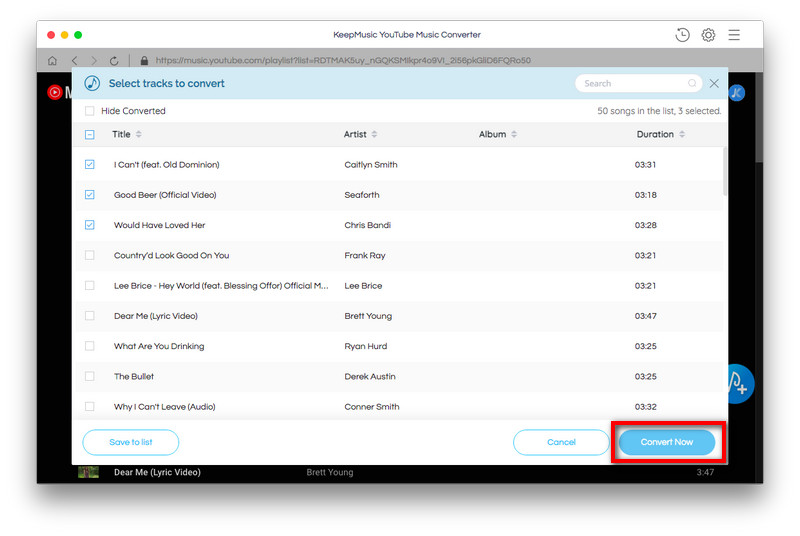Click the title The Bullet
Image resolution: width=800 pixels, height=536 pixels.
click(x=134, y=376)
